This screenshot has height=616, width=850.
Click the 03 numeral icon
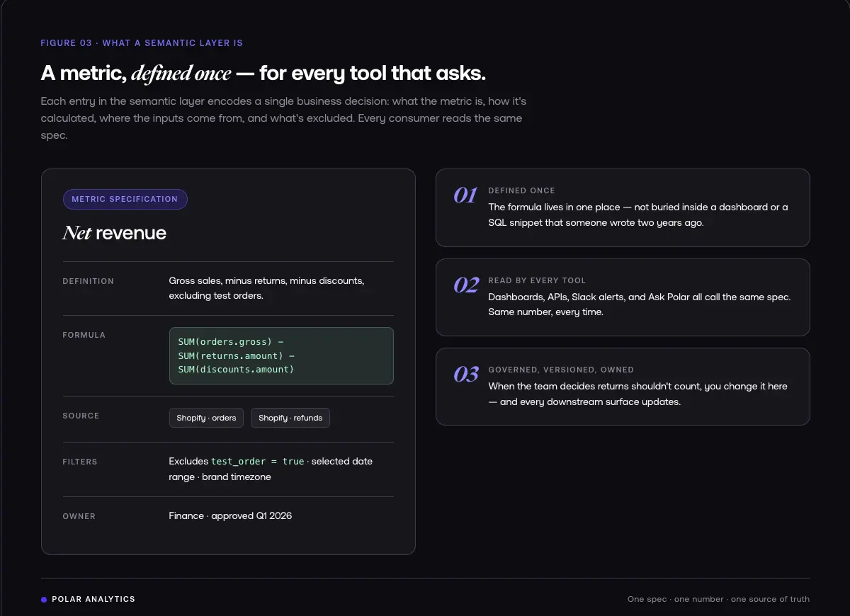466,375
